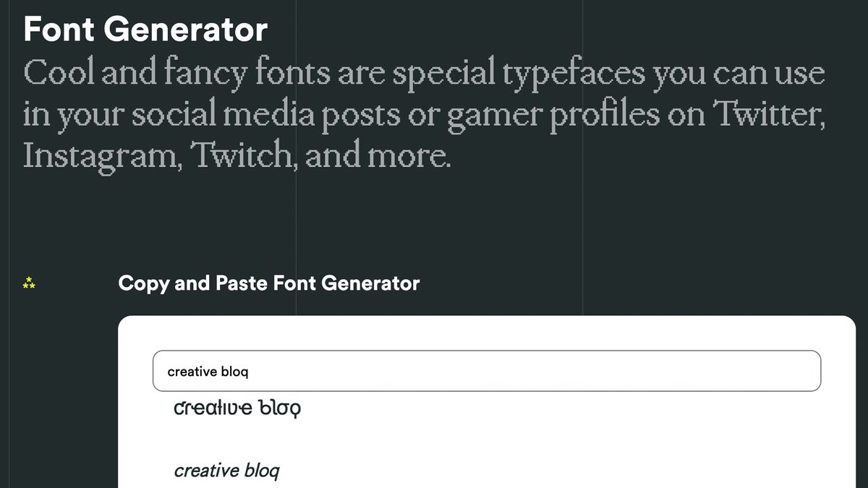Select the text creative bloq in the input
868x488 pixels.
(x=208, y=371)
